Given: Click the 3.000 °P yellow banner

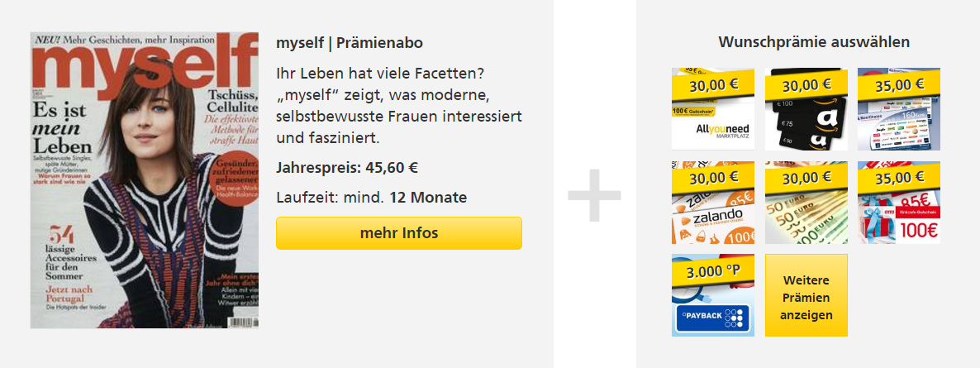Looking at the screenshot, I should tap(713, 272).
